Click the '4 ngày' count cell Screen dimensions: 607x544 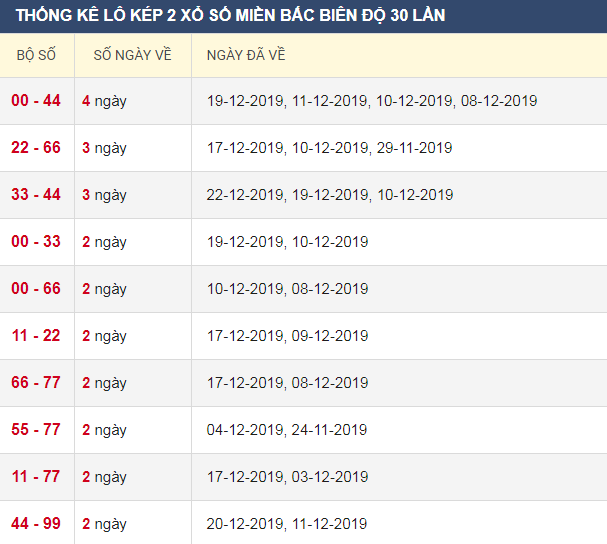point(104,101)
